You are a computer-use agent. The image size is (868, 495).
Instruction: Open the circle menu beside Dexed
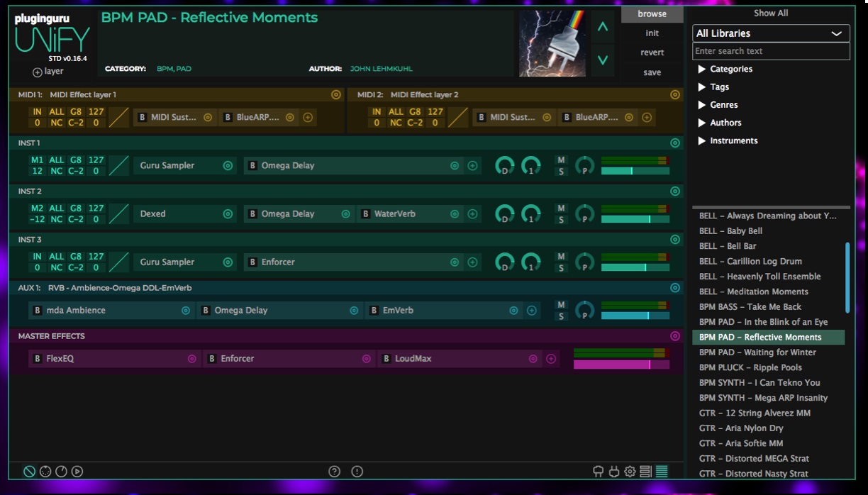pyautogui.click(x=228, y=213)
